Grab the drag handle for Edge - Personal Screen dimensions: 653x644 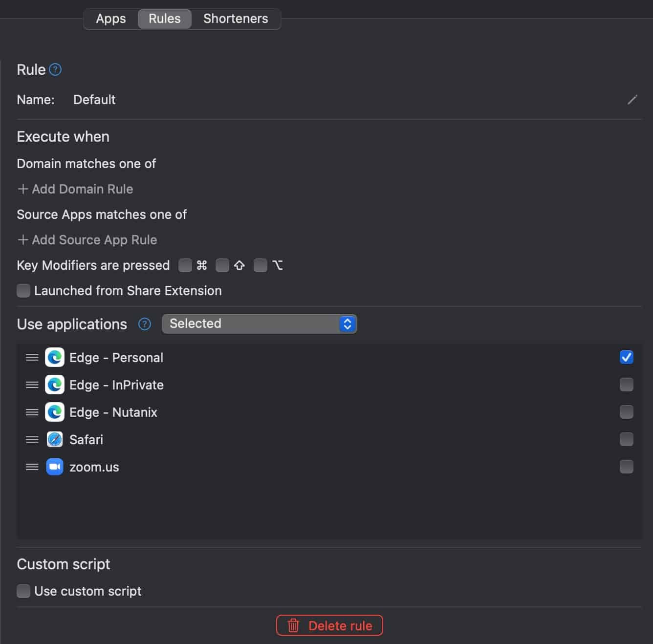tap(32, 358)
